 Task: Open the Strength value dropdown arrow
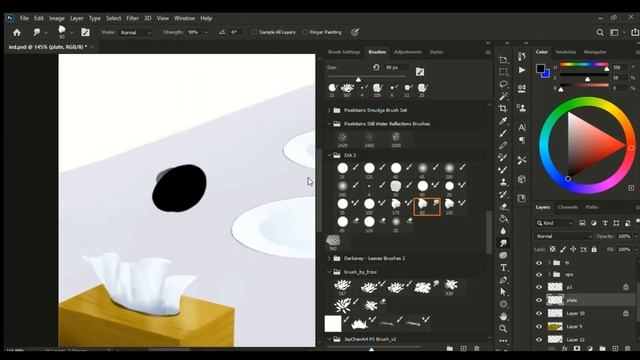[x=206, y=33]
